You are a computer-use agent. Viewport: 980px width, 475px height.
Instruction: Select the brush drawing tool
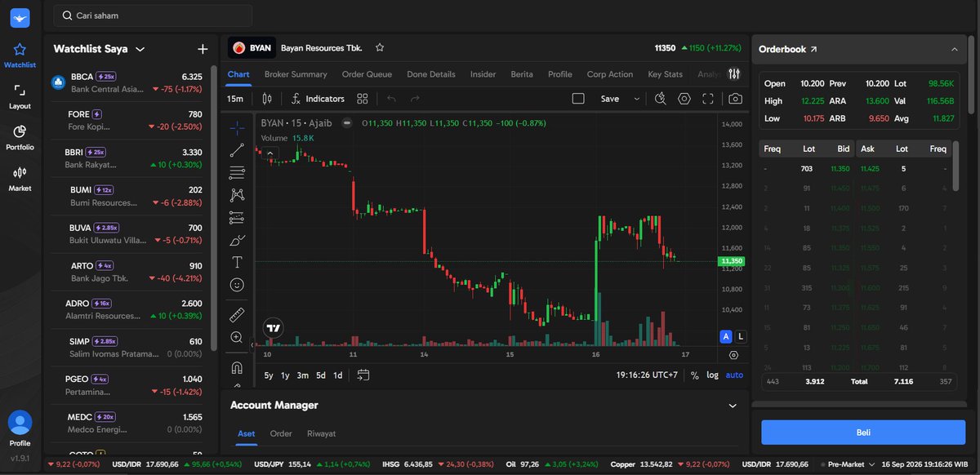point(237,240)
